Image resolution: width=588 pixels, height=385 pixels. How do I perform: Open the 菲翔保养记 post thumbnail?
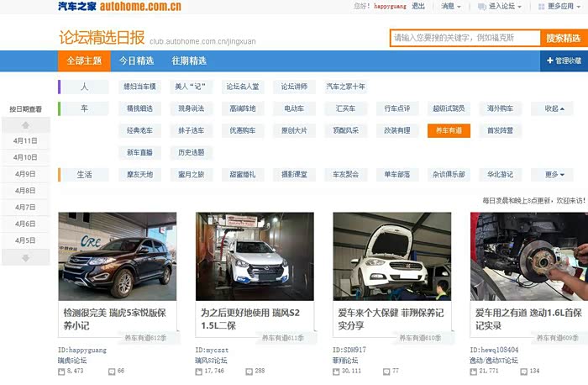tap(391, 256)
